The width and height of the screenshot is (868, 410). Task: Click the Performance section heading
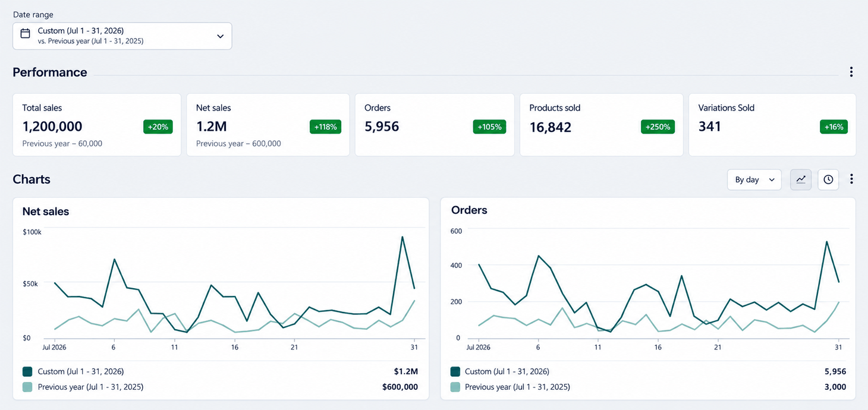pos(50,72)
